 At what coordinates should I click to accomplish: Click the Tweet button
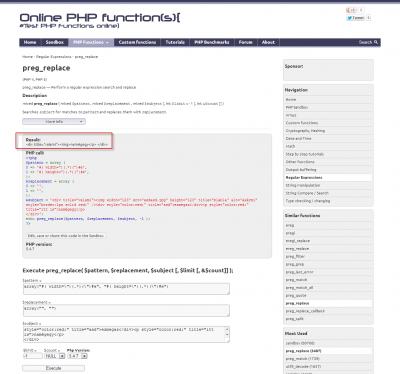356,18
